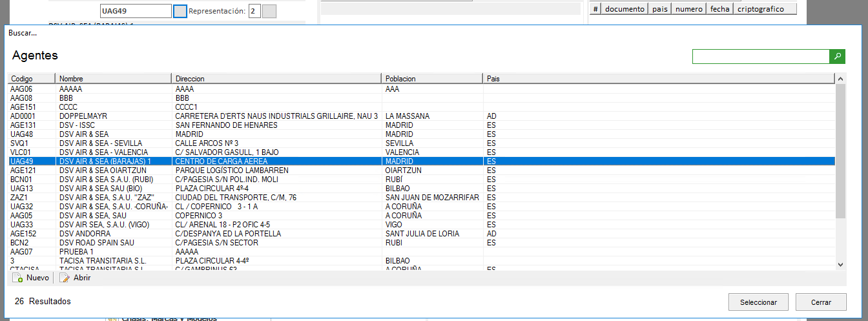Click the UAG49 code input field

136,12
